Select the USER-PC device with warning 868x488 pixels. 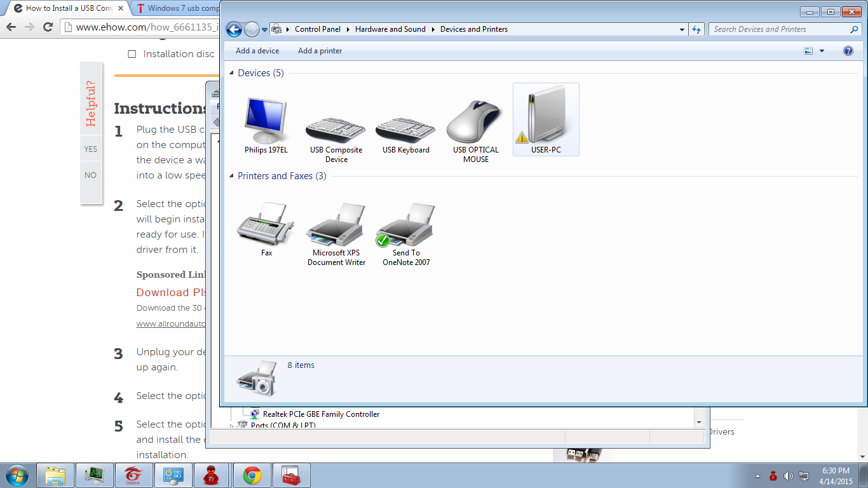click(x=546, y=119)
